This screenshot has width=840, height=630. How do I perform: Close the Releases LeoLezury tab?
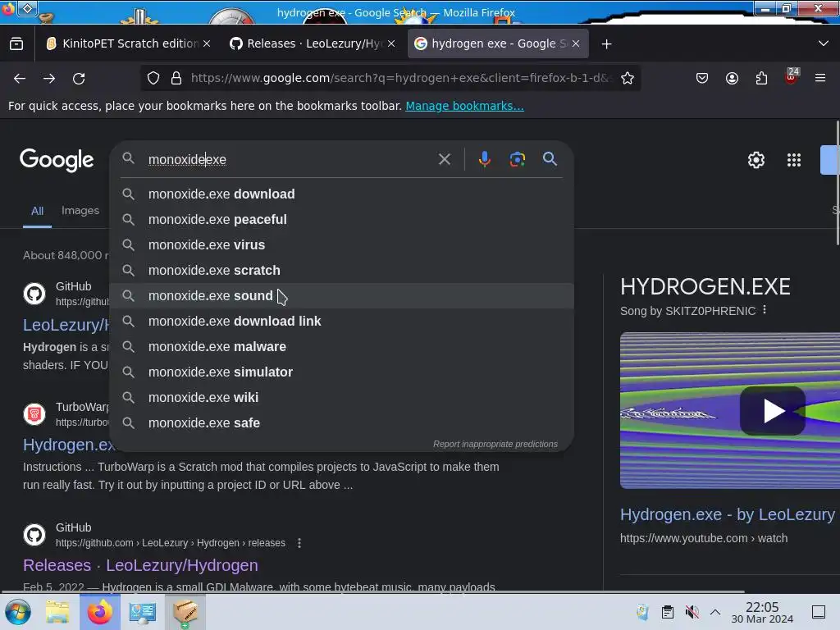coord(391,43)
